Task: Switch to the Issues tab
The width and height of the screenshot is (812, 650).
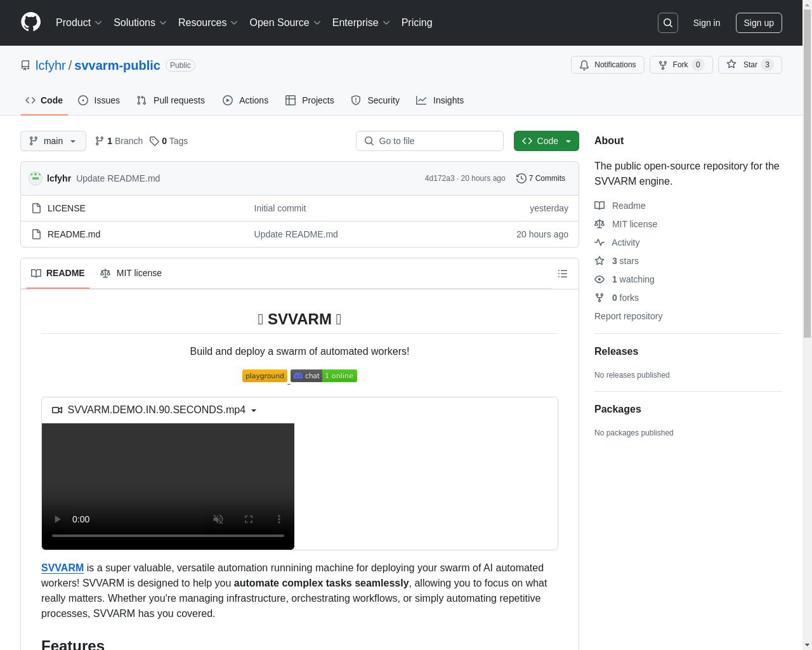Action: (99, 100)
